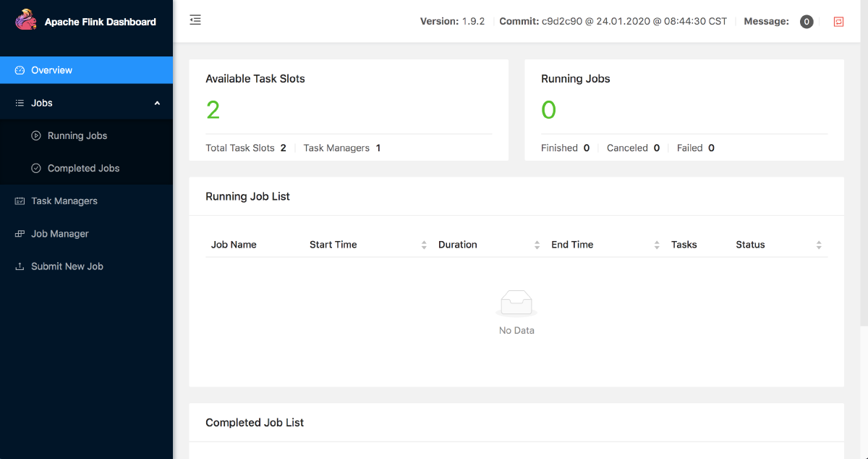Click the Flink squirrel logo icon
Image resolution: width=868 pixels, height=459 pixels.
click(26, 20)
